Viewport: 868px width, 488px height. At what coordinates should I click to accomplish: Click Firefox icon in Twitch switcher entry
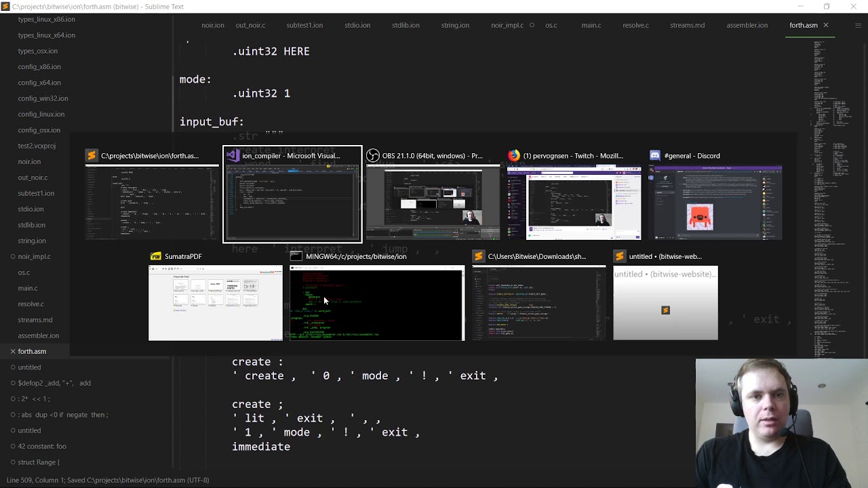click(514, 156)
